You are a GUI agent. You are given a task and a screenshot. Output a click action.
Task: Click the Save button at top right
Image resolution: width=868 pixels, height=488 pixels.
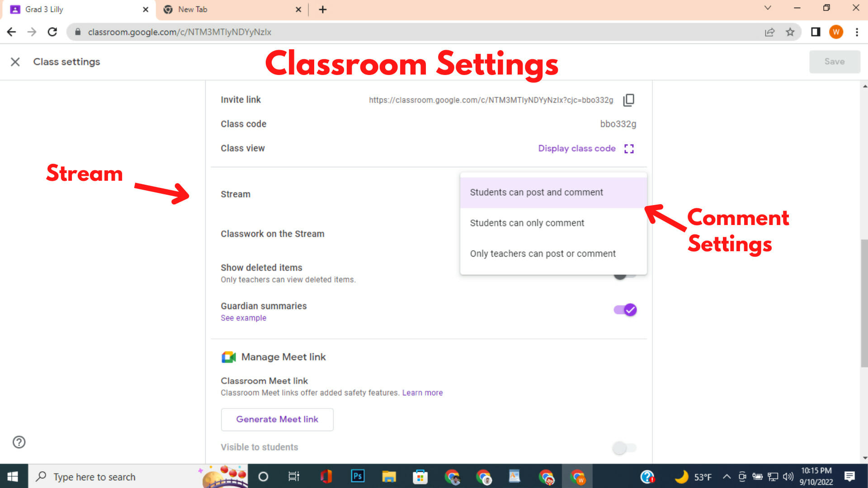pyautogui.click(x=835, y=61)
